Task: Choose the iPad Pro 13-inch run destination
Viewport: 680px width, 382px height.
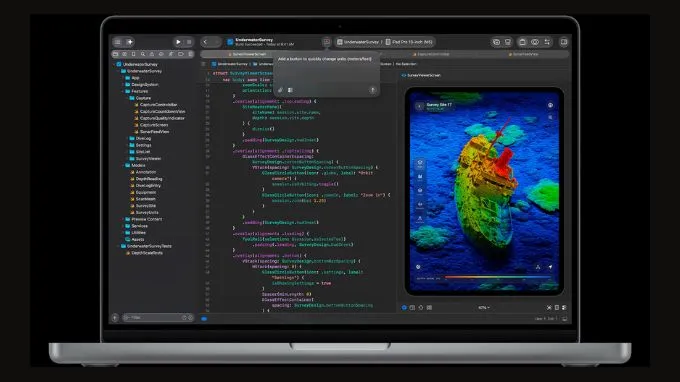Action: [409, 42]
